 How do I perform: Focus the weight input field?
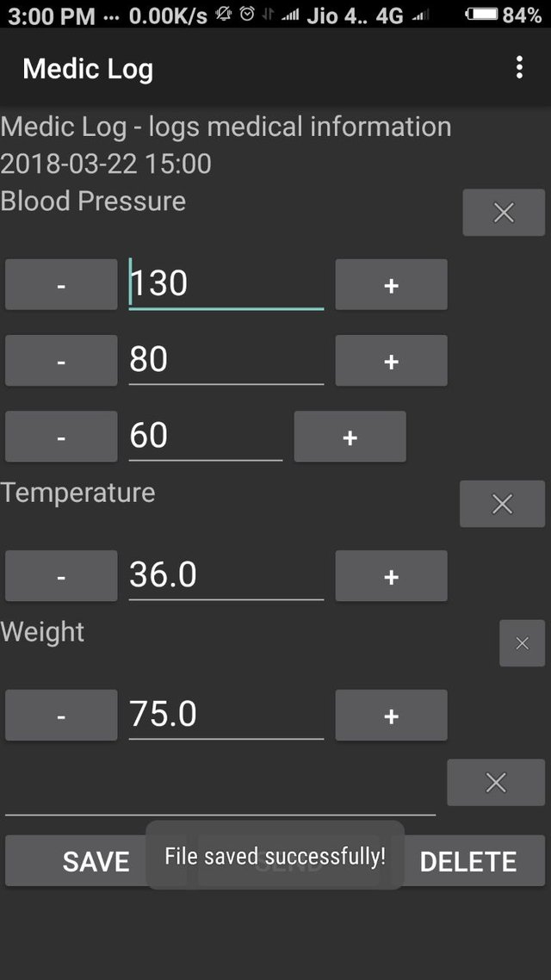[226, 715]
